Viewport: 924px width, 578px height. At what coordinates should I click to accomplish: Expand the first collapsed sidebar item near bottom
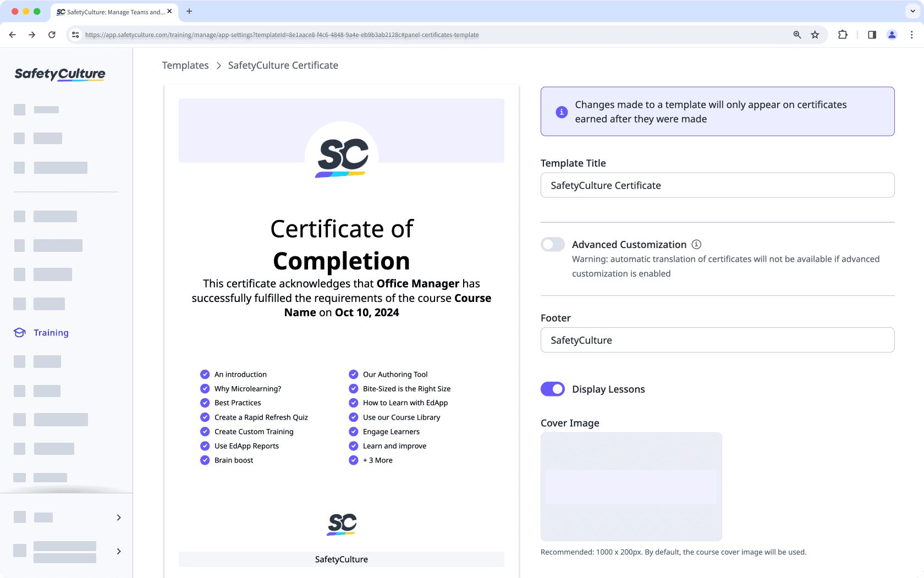point(118,518)
